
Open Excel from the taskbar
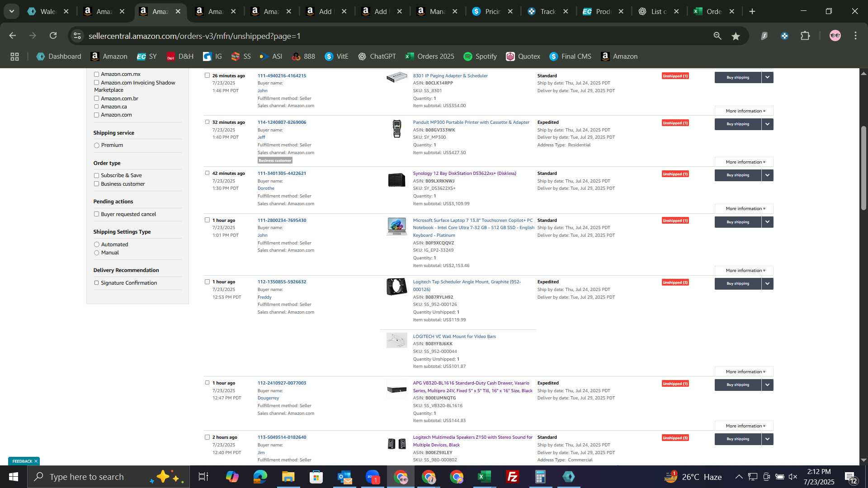(484, 477)
